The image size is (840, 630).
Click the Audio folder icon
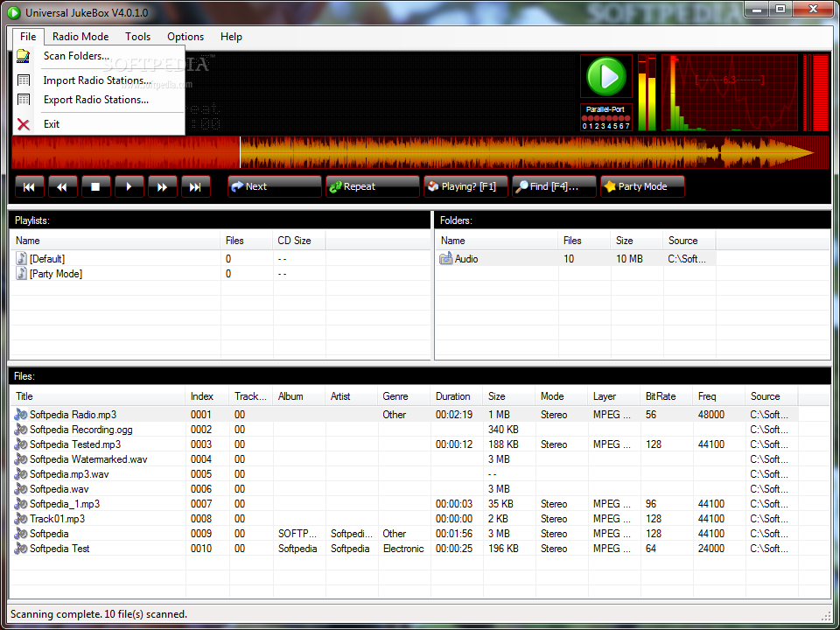[445, 259]
